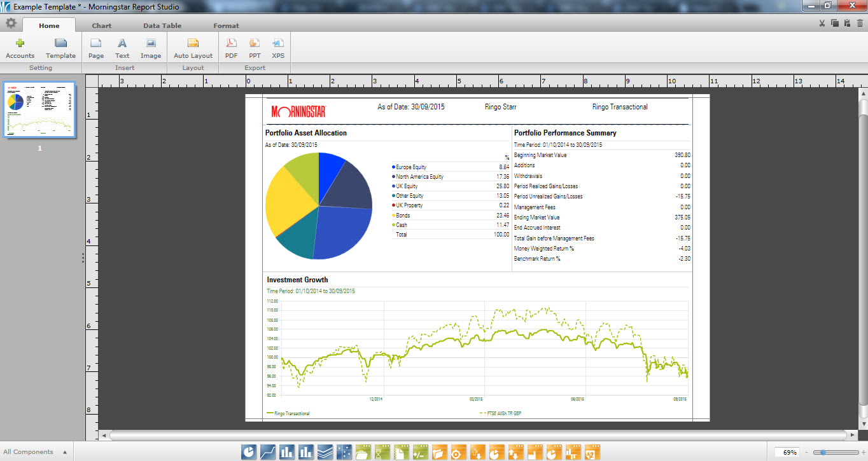Export the report as PPT
Image resolution: width=868 pixels, height=461 pixels.
point(255,48)
